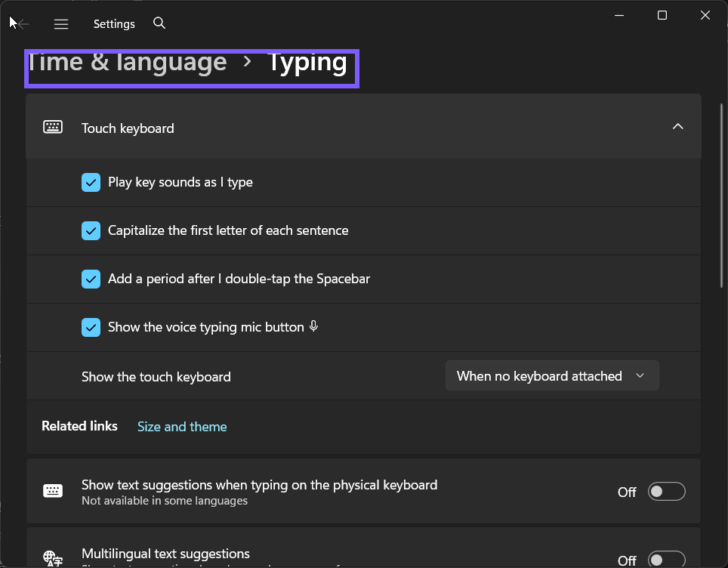
Task: Minimize the Settings window
Action: (x=619, y=15)
